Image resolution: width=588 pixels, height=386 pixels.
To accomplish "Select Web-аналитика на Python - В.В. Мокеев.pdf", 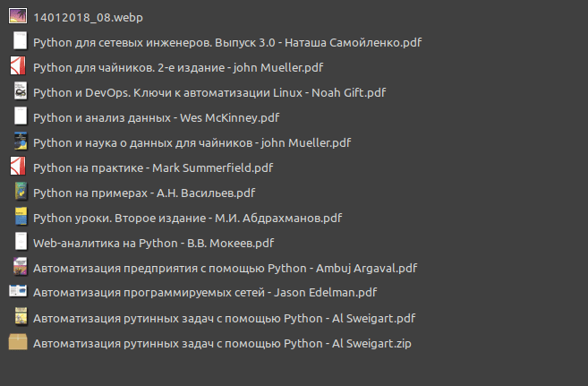I will coord(153,243).
